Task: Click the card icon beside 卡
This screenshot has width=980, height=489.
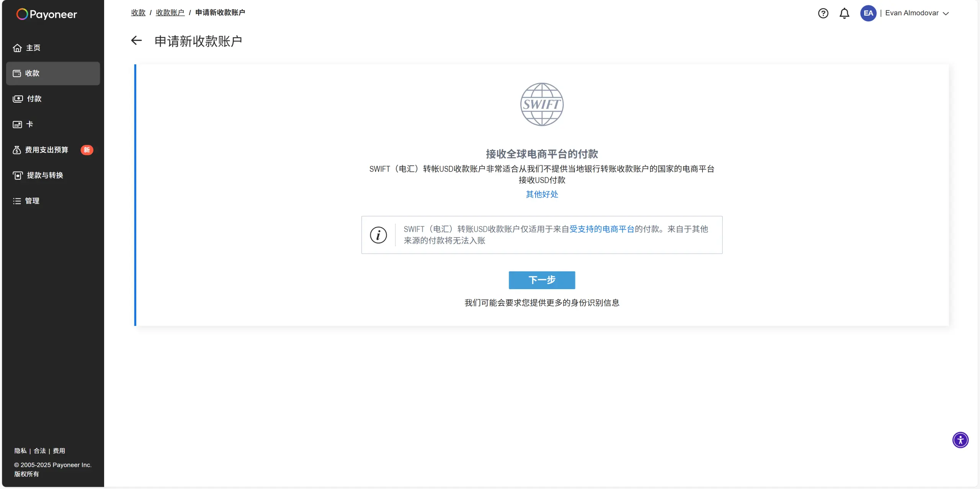Action: (x=17, y=124)
